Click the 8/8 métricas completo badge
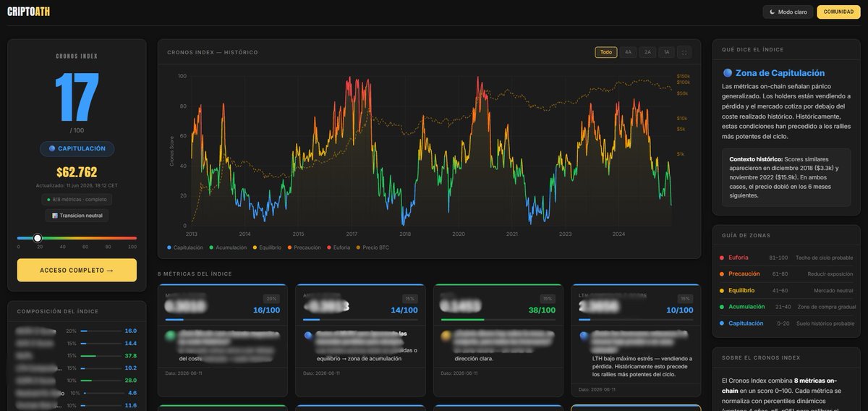The width and height of the screenshot is (868, 411). tap(77, 199)
